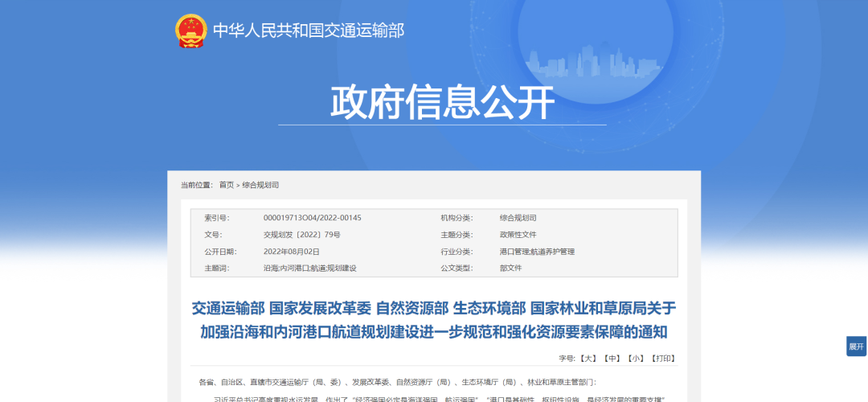
Task: Click the 政府信息公开 banner heading
Action: click(x=442, y=102)
